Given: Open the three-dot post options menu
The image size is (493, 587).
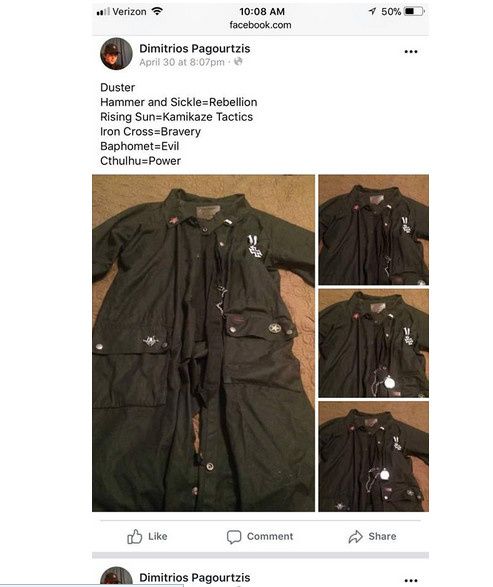Looking at the screenshot, I should pyautogui.click(x=411, y=52).
